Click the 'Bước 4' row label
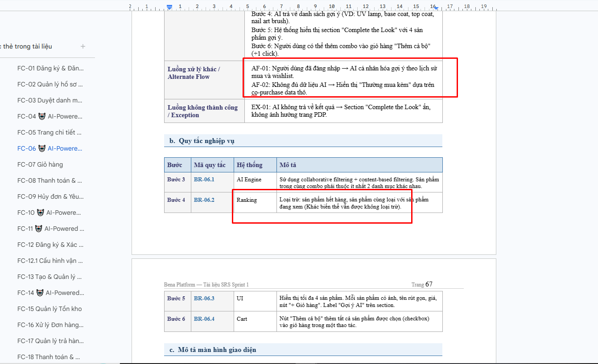Screen dimensions: 598x364 (x=176, y=200)
